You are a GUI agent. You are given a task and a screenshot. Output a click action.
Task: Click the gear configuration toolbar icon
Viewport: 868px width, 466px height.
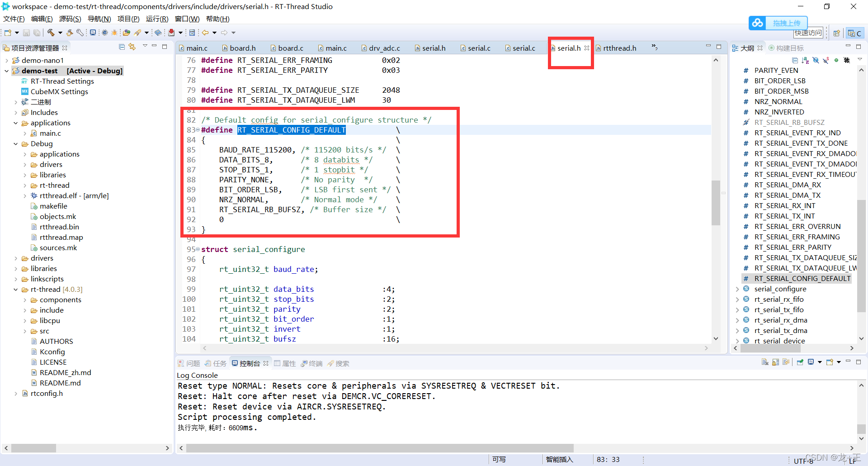[x=104, y=33]
